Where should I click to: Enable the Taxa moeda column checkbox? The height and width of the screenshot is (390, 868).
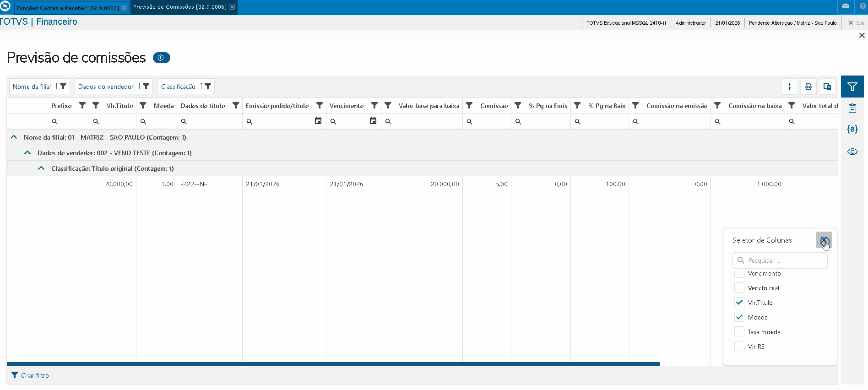(739, 332)
